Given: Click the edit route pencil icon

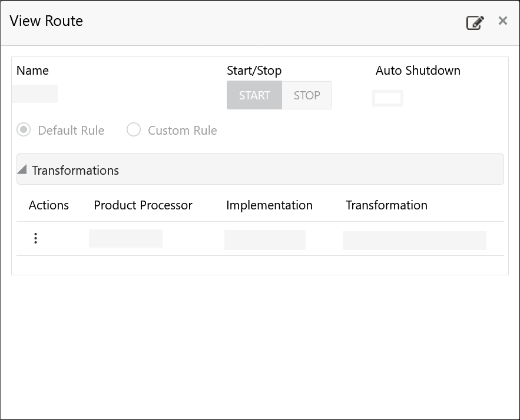Looking at the screenshot, I should (x=475, y=23).
